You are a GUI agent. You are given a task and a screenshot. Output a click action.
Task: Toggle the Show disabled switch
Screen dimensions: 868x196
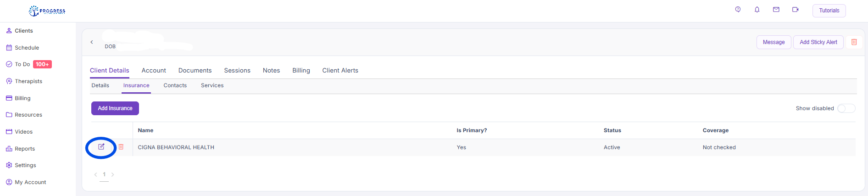point(846,108)
